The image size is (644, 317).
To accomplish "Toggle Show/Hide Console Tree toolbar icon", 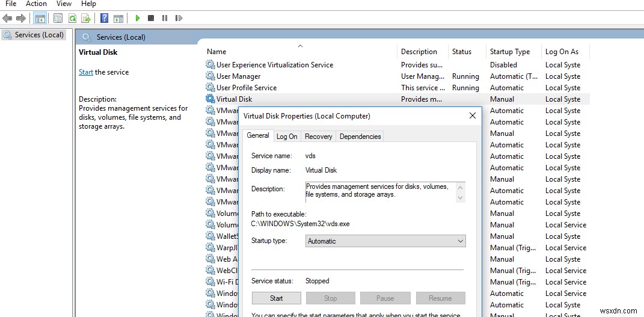I will pos(40,18).
